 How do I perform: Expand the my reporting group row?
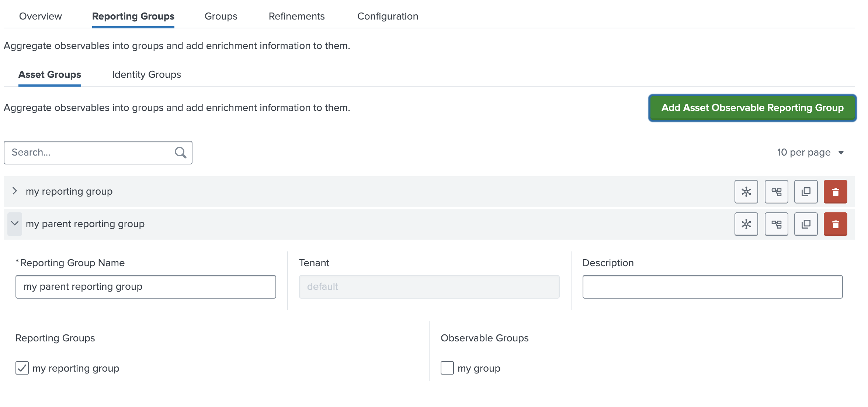click(x=15, y=191)
